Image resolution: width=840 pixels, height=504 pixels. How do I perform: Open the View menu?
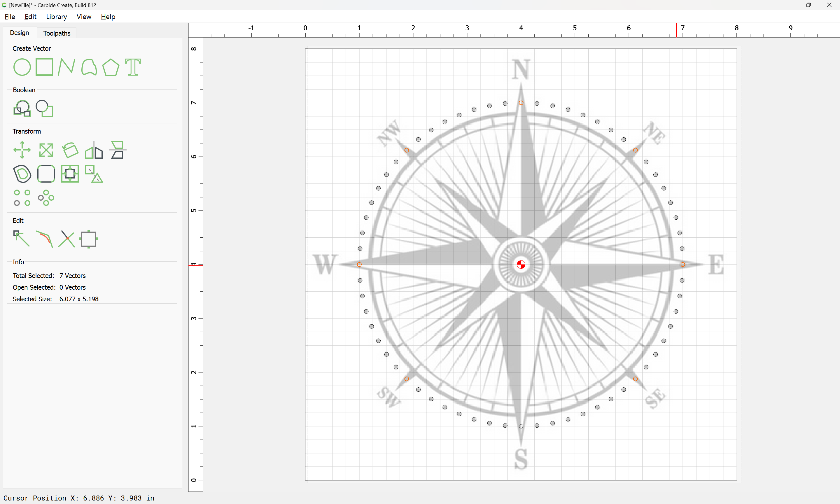coord(84,17)
